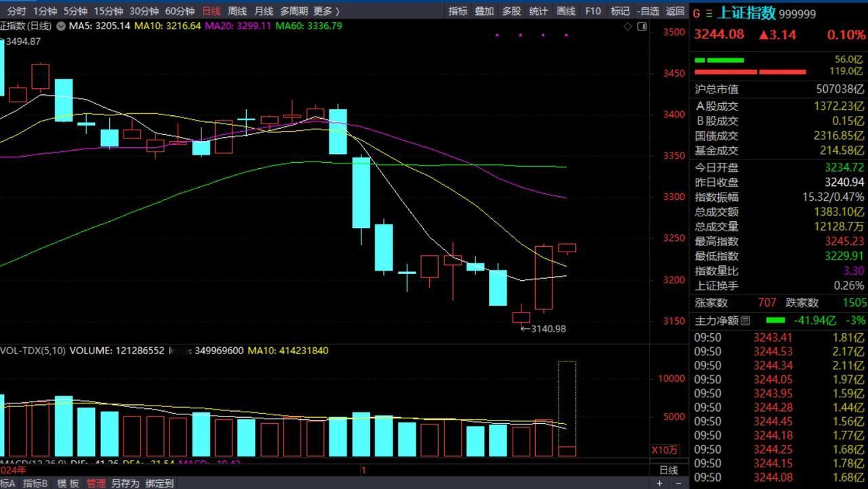Click the diamond icon at chart top-right
Viewport: 868px width, 489px height.
click(628, 26)
